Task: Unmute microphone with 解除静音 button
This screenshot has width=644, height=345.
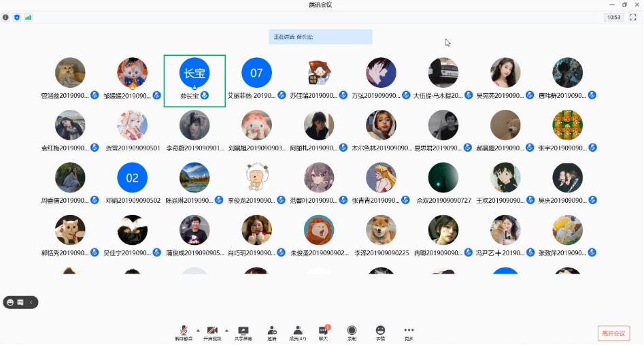Action: pyautogui.click(x=184, y=331)
